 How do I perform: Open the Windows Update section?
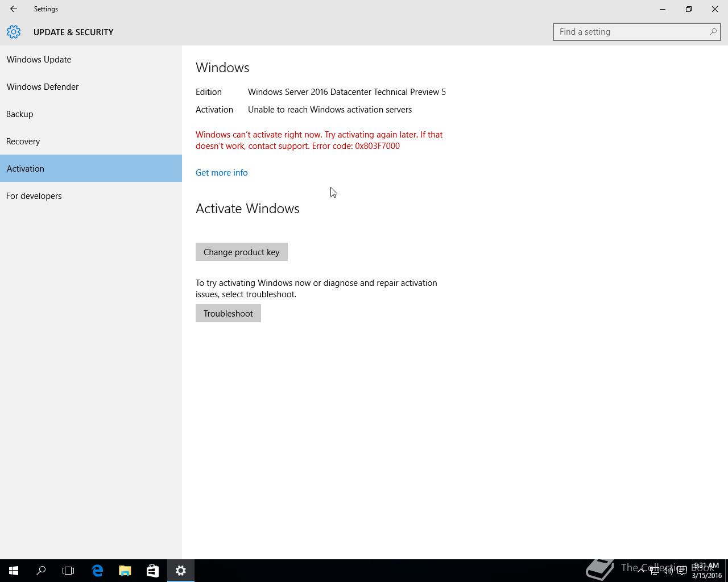[91, 59]
